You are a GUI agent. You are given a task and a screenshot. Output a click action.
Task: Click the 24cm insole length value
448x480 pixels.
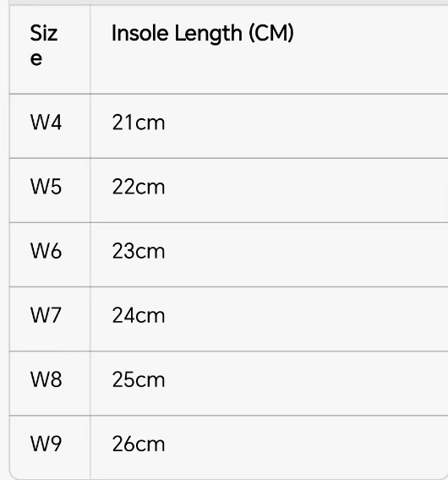(x=139, y=315)
